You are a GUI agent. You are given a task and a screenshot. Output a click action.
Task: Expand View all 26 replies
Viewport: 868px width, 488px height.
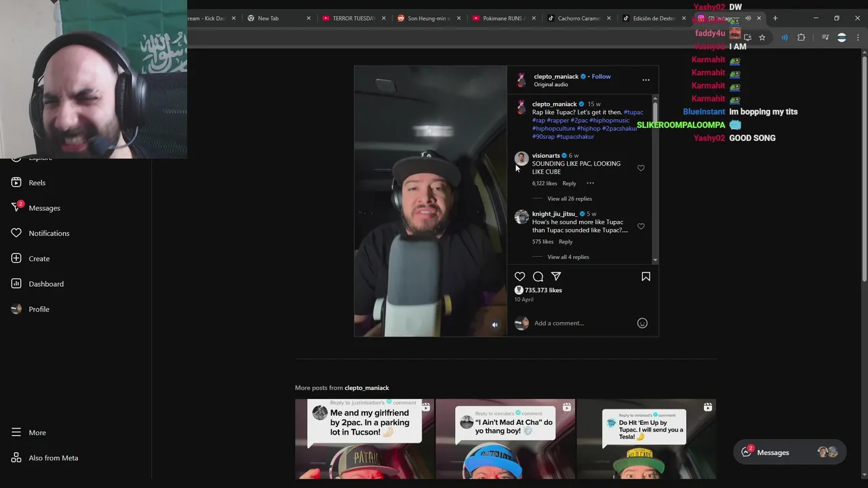(570, 199)
